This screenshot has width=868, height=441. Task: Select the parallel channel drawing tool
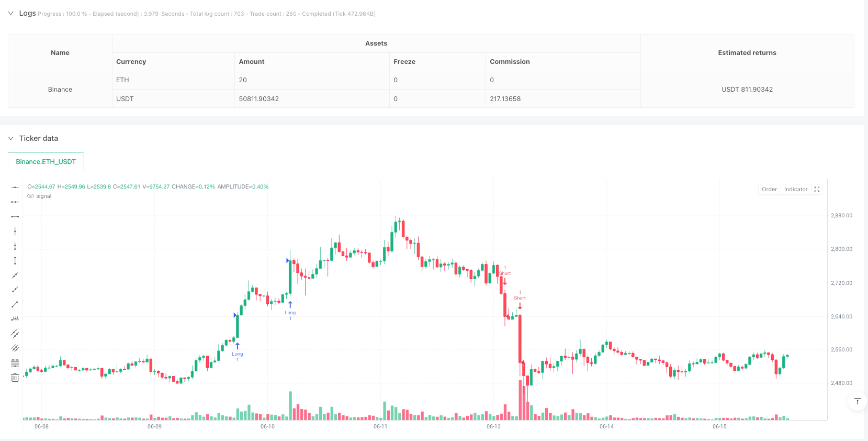[x=15, y=333]
